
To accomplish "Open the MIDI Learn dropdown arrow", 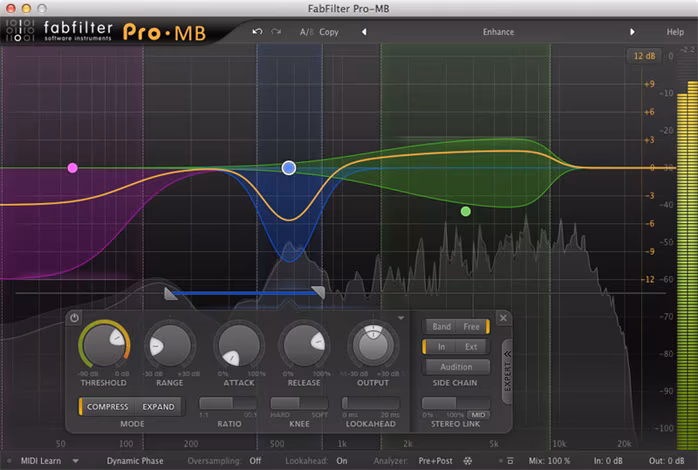I will coord(76,461).
